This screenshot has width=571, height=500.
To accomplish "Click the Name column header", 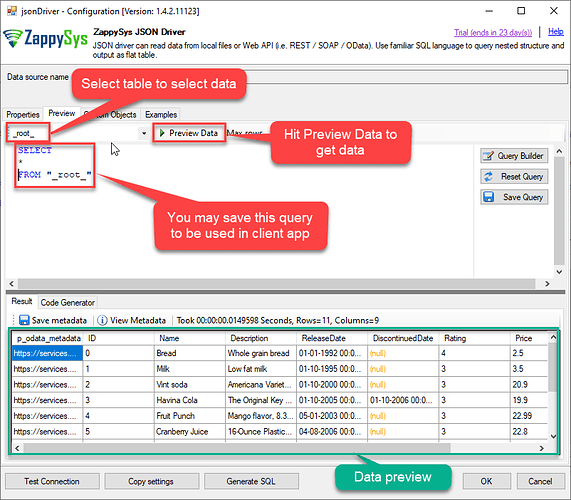I will point(189,338).
